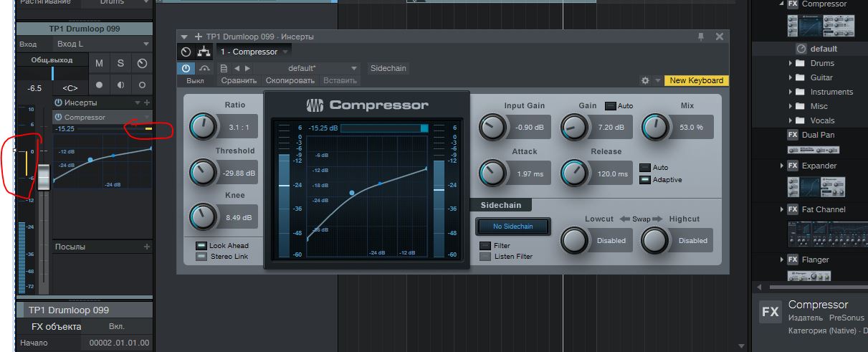Toggle the channel's half-circle phase button
The image size is (868, 352).
120,85
